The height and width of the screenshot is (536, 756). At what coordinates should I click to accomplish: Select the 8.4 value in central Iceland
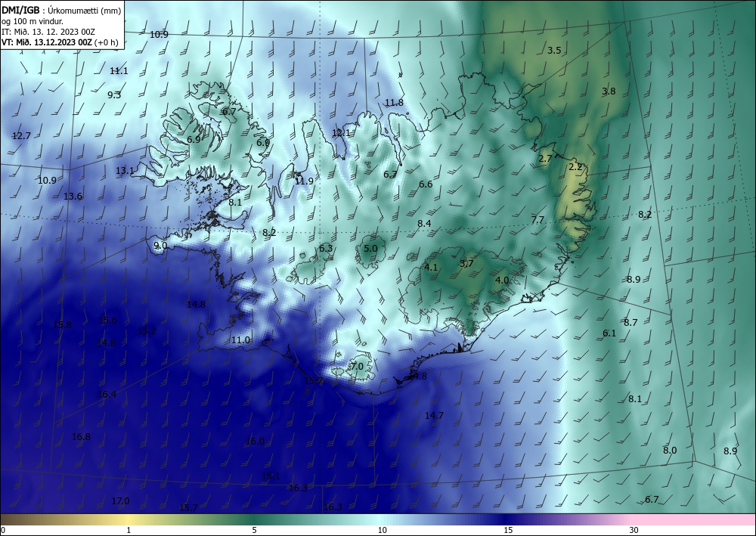pyautogui.click(x=424, y=224)
